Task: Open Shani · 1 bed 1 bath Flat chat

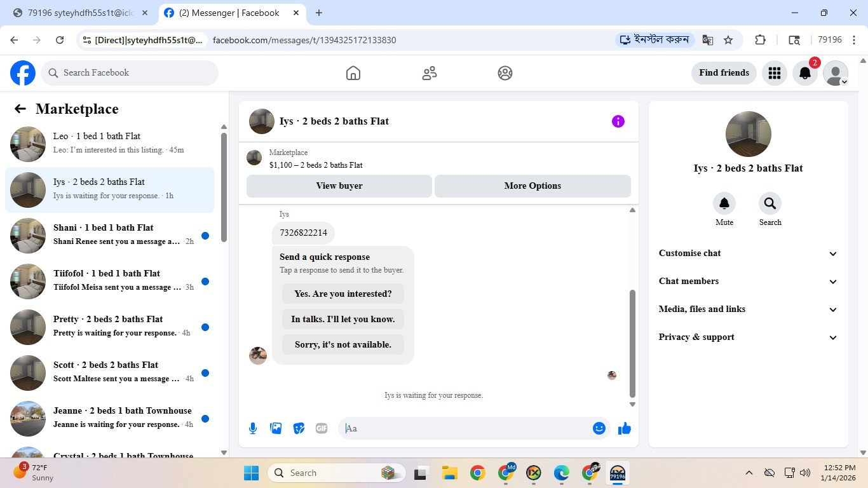Action: 110,235
